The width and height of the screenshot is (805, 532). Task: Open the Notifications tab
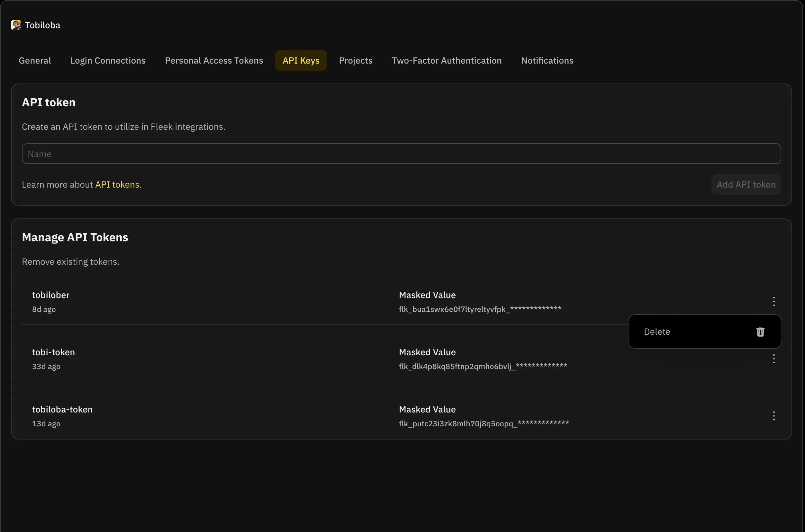point(547,60)
